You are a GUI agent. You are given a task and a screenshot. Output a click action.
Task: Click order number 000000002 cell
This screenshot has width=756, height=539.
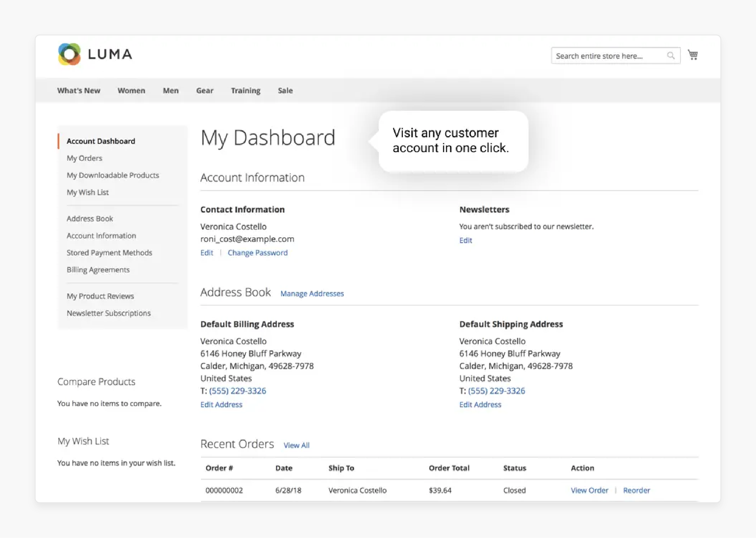[224, 491]
